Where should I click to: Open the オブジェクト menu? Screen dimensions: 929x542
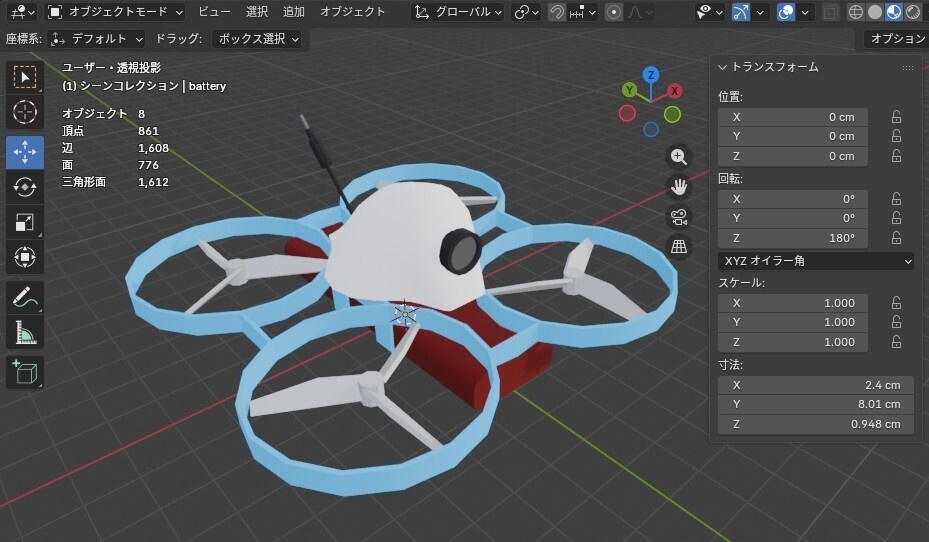353,12
